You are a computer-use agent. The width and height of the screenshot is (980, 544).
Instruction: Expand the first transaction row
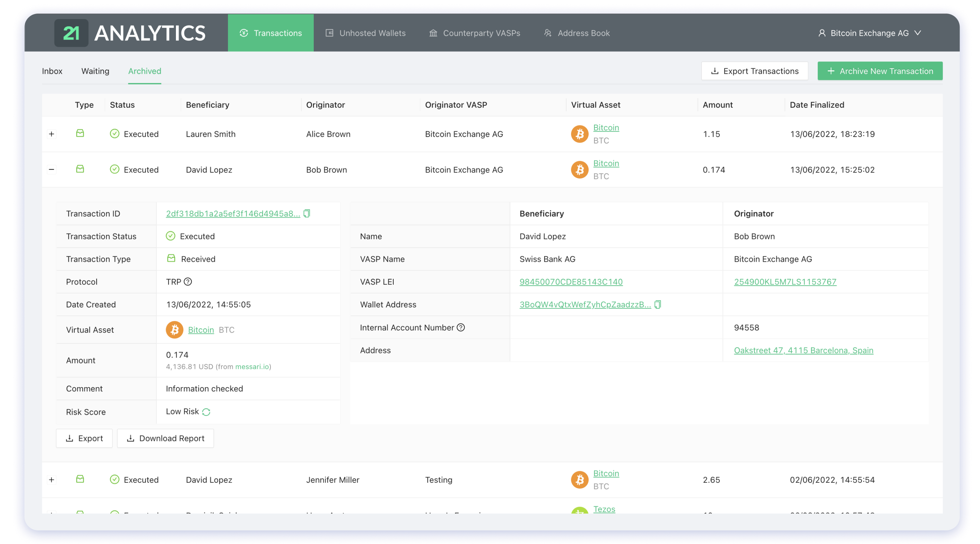click(52, 133)
